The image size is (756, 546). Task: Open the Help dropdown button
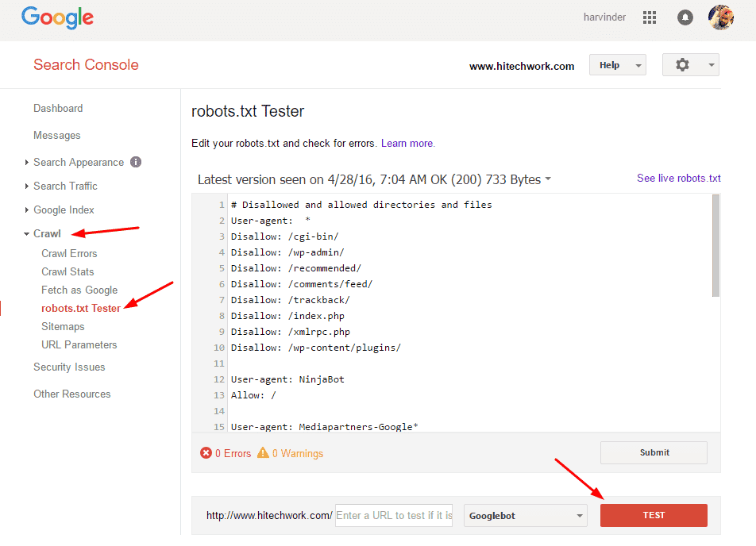(x=617, y=65)
